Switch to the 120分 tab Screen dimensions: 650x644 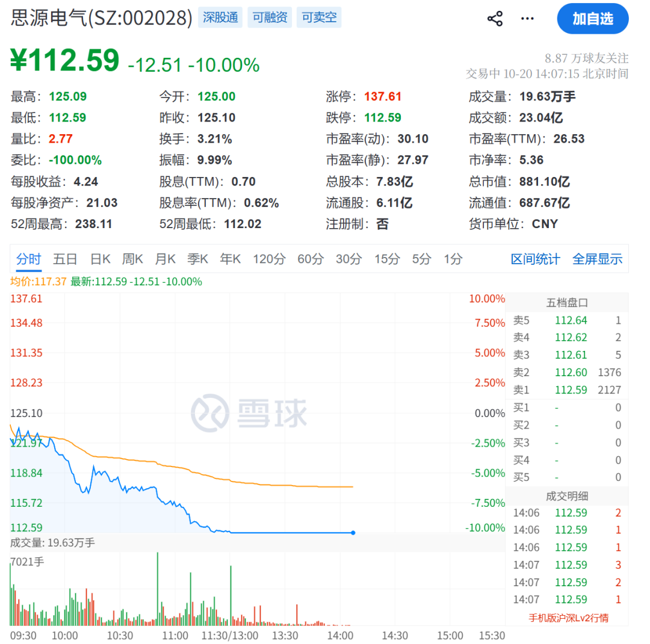click(x=269, y=259)
